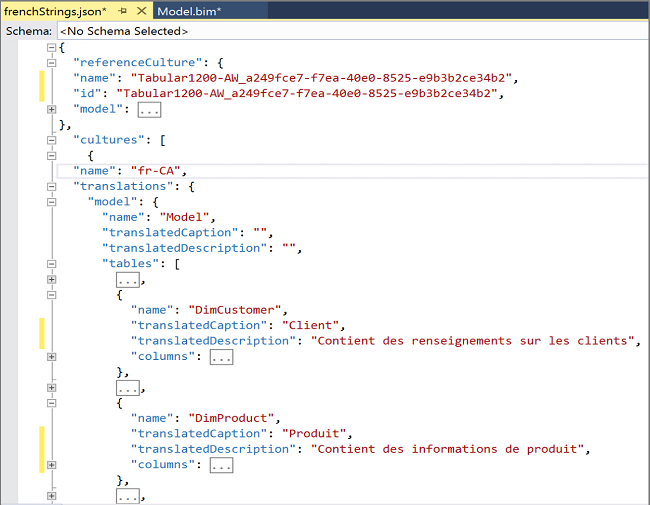Click the "referenceCulture" key
This screenshot has width=650, height=505.
coord(138,63)
